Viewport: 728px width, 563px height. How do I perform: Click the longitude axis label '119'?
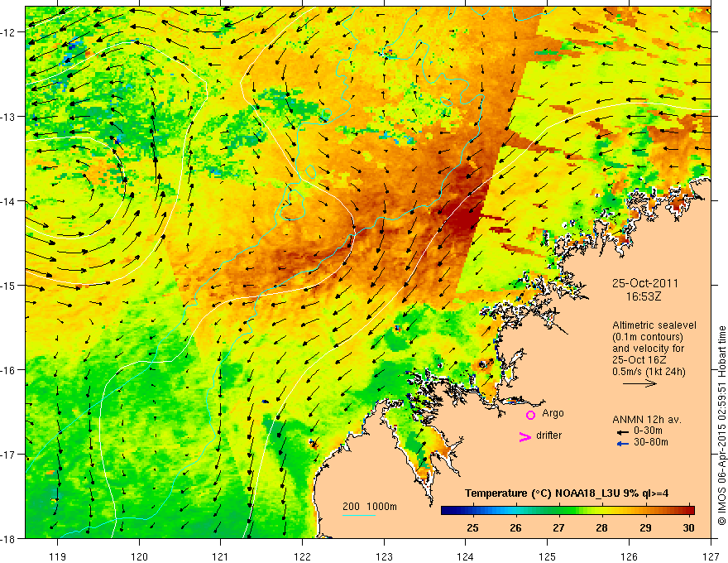pyautogui.click(x=58, y=556)
